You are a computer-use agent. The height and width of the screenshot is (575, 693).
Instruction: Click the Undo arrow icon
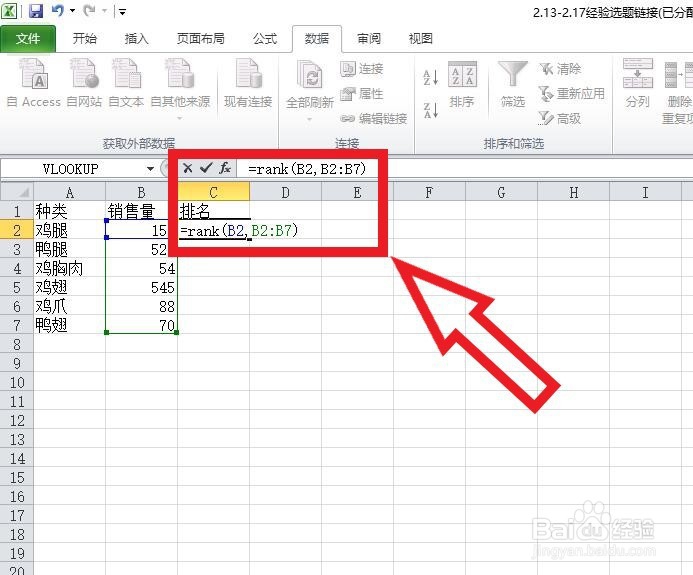click(x=57, y=11)
